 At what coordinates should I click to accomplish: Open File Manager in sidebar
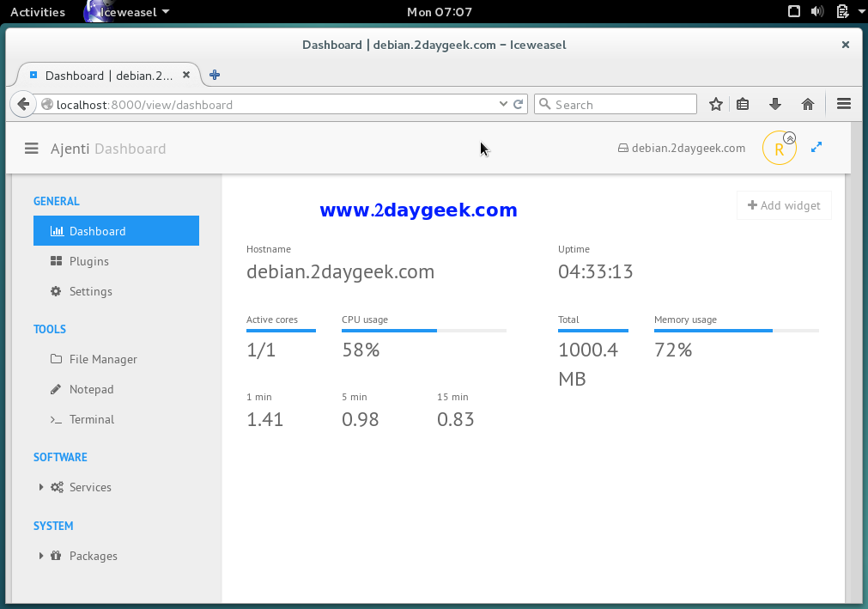point(116,359)
